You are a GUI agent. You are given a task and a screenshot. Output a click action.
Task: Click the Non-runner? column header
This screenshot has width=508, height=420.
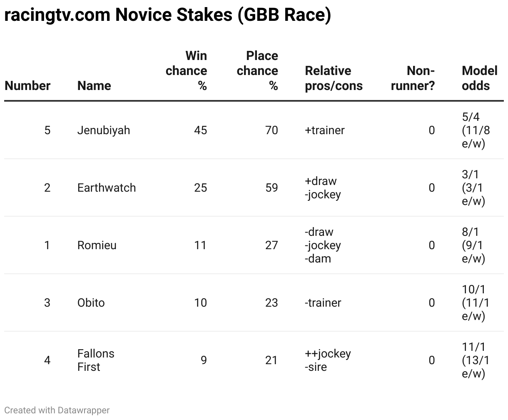point(413,78)
